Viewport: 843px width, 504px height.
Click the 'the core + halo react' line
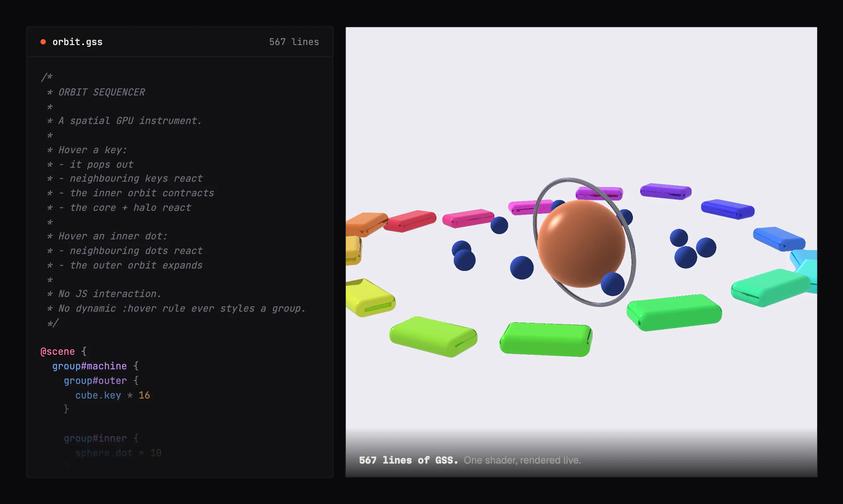tap(130, 208)
